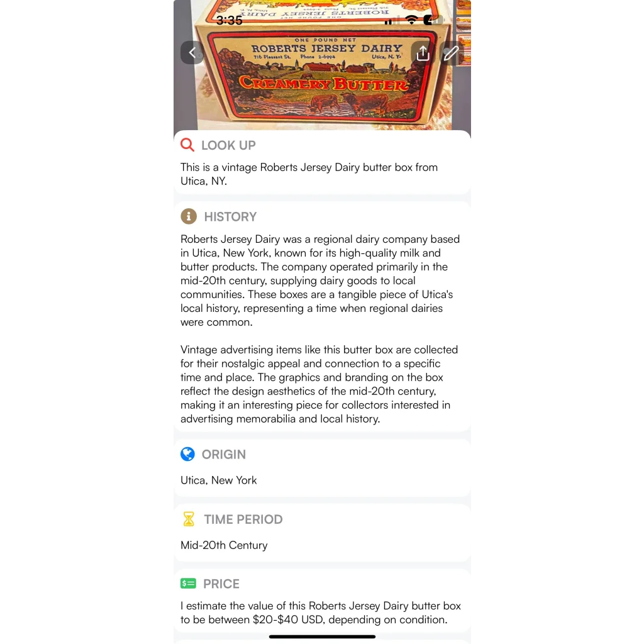The image size is (644, 644).
Task: Tap the Utica, New York origin text
Action: (x=218, y=480)
